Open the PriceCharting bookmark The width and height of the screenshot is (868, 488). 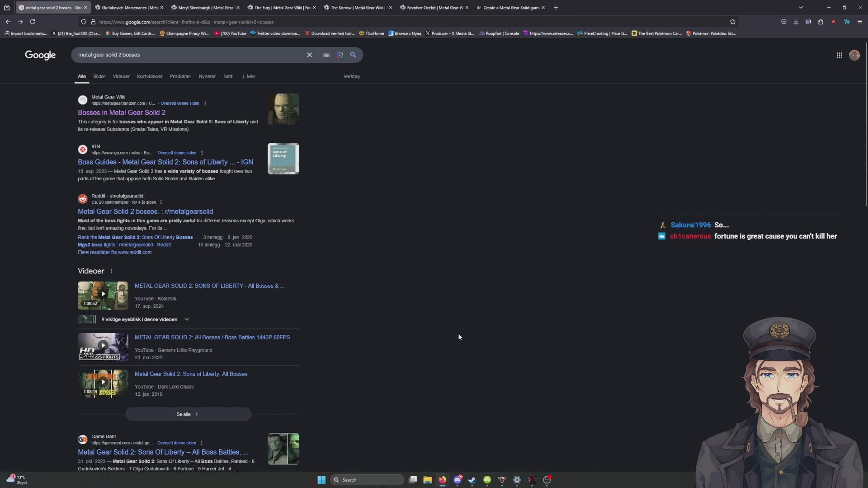[602, 33]
